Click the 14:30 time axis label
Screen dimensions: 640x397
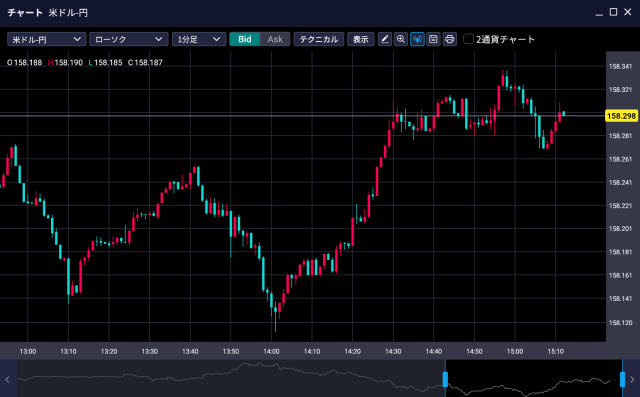393,351
